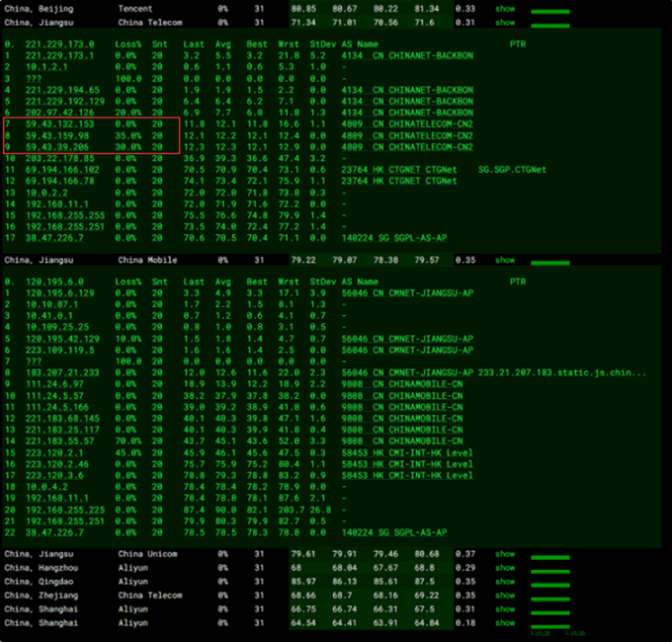The image size is (672, 642).
Task: Click 'show' for Jiangsu China Telecom row
Action: coord(505,21)
